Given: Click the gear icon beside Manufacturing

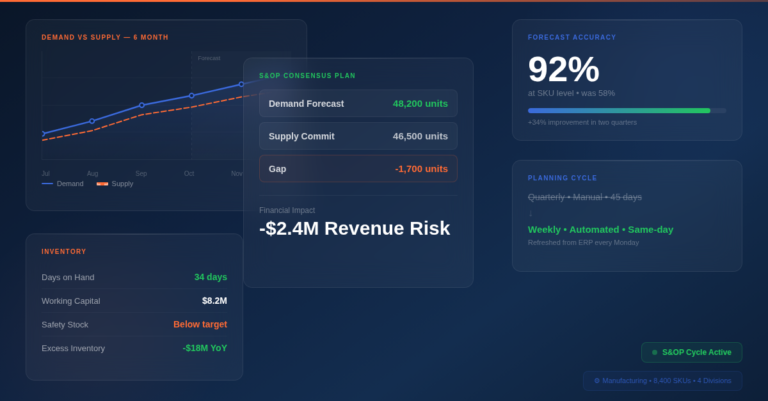Looking at the screenshot, I should pos(596,381).
